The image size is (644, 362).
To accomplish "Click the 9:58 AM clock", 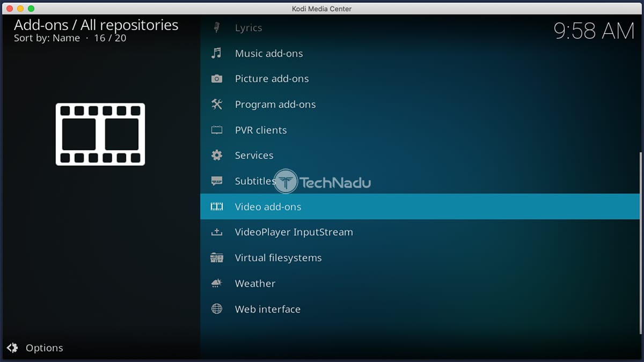I will tap(594, 31).
